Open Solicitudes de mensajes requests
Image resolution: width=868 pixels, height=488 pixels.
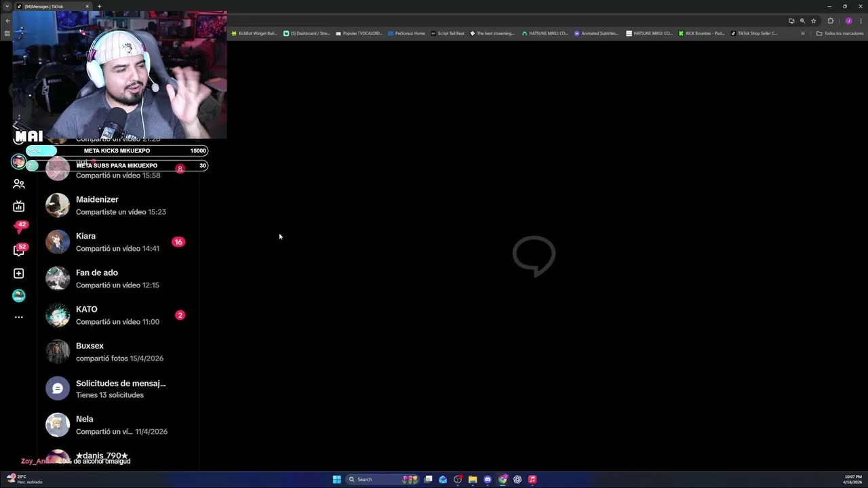[x=117, y=388]
